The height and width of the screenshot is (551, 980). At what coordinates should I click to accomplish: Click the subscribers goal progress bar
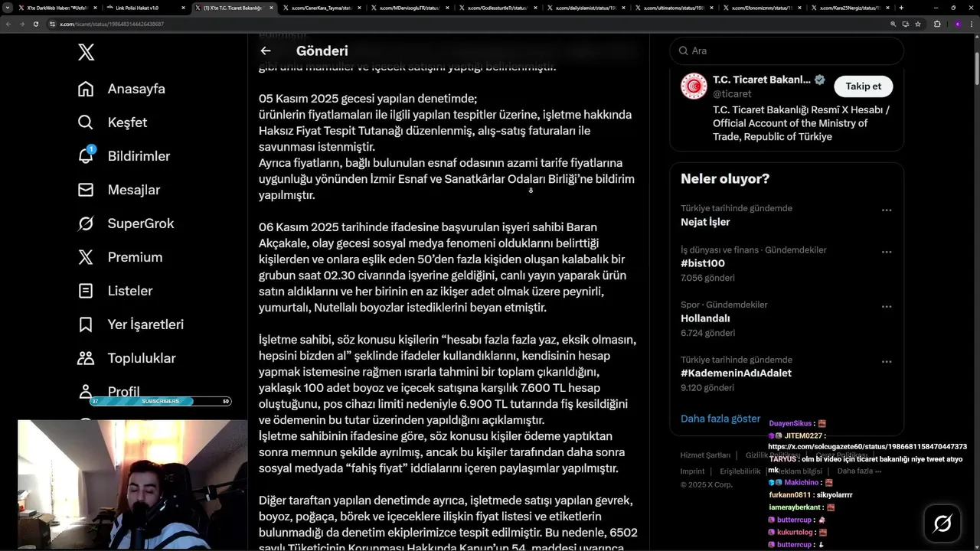(x=160, y=401)
